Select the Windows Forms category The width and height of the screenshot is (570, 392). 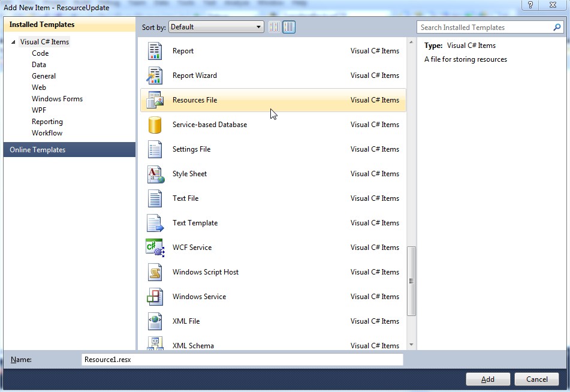[x=57, y=99]
